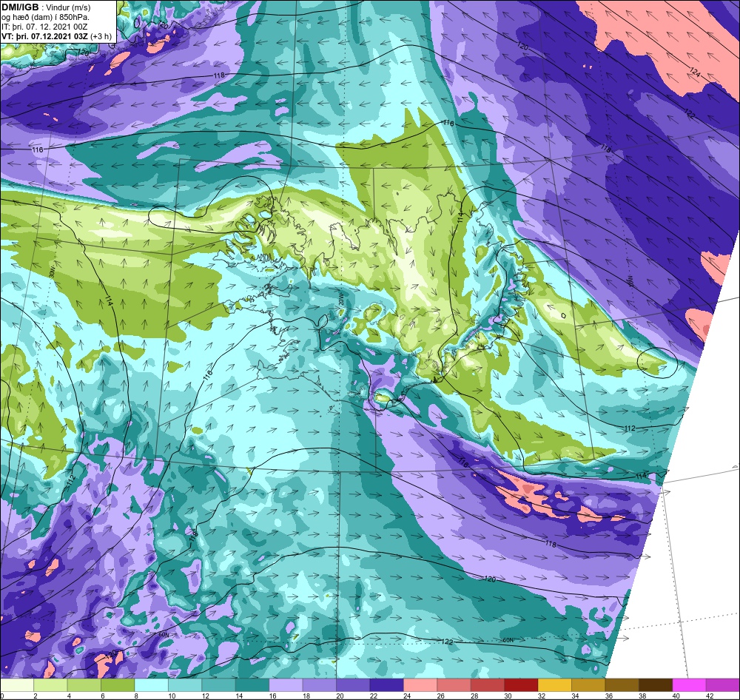Viewport: 740px width, 700px height.
Task: Select the 40–42 m/s magenta legend swatch
Action: click(x=690, y=685)
